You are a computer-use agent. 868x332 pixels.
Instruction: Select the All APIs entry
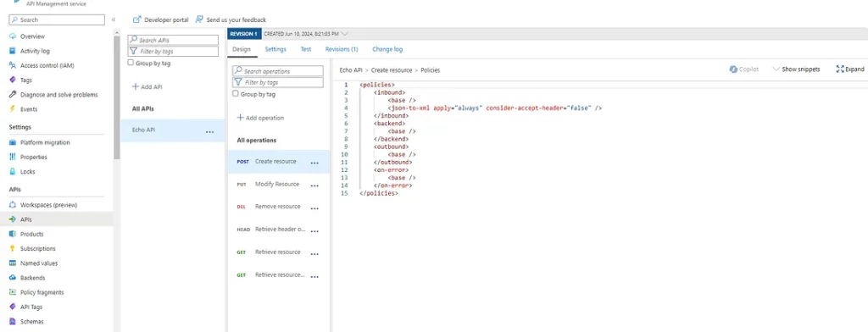coord(142,109)
